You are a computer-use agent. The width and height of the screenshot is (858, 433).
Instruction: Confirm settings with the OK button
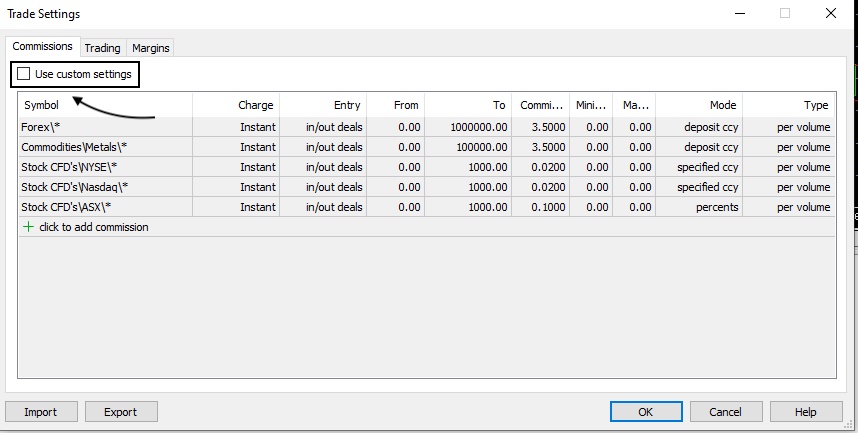click(x=645, y=412)
